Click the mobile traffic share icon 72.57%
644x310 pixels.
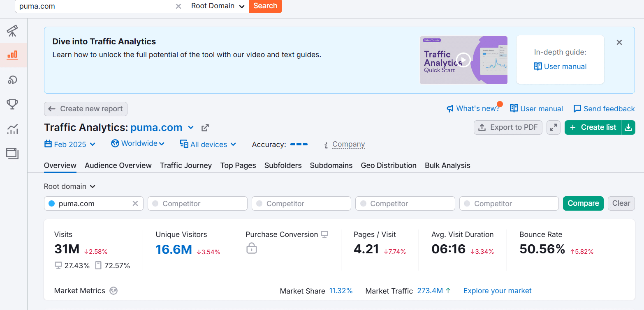point(98,266)
